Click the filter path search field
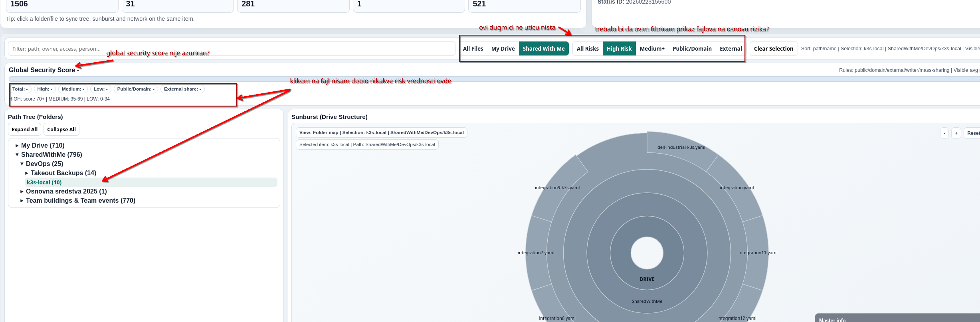 [232, 49]
